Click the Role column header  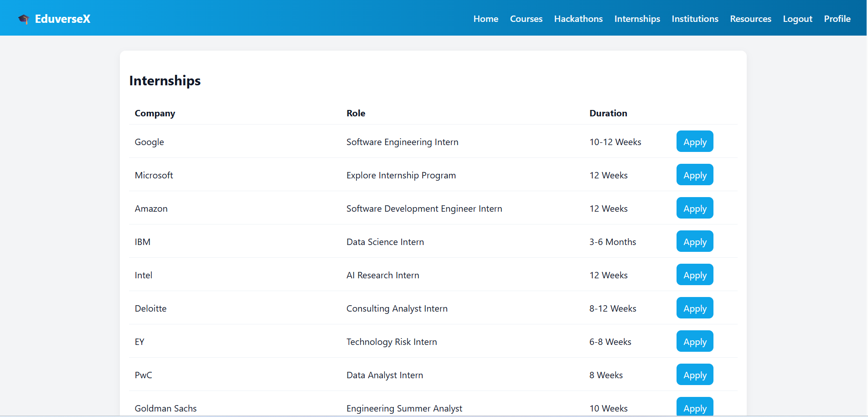click(356, 113)
